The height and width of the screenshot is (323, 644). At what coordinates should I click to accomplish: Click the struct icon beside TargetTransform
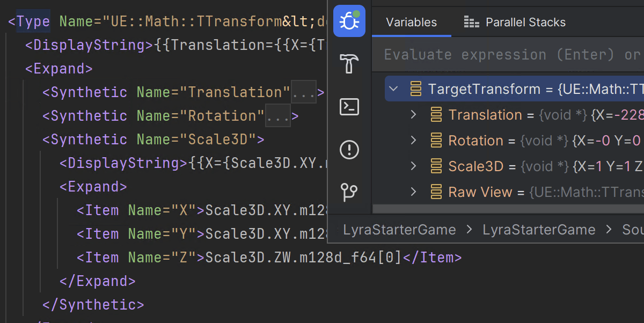(415, 89)
